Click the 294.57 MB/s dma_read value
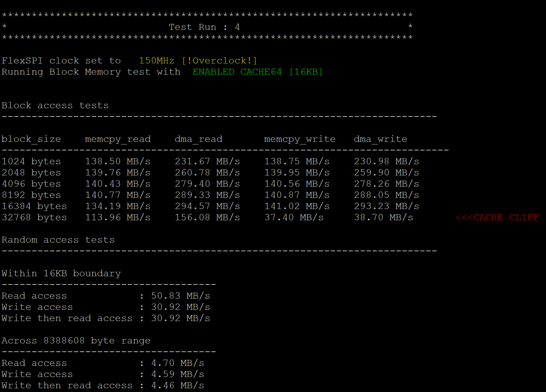546x392 pixels. pos(207,206)
